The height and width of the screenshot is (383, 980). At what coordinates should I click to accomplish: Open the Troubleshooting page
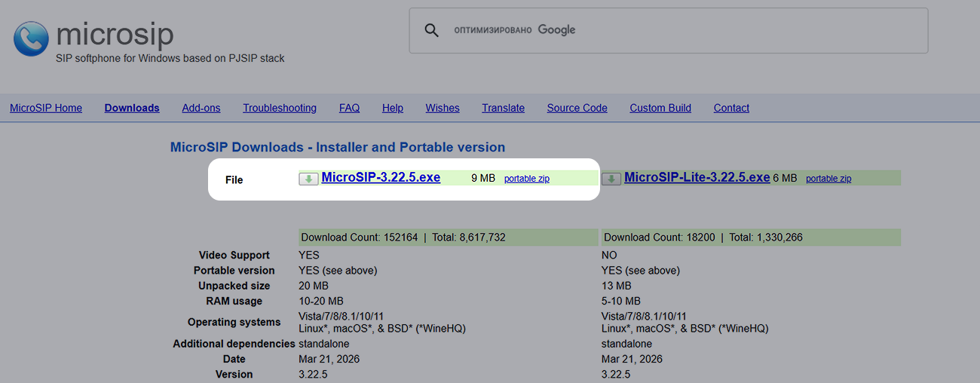click(x=280, y=108)
